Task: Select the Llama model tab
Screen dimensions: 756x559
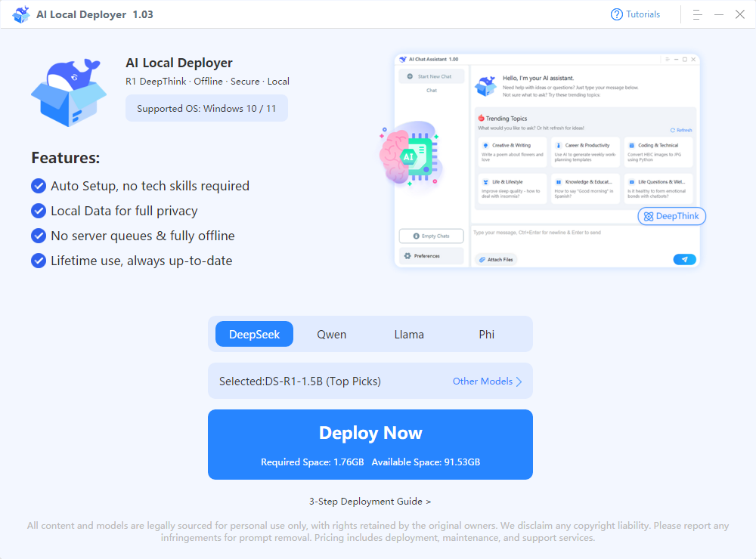Action: pos(409,334)
